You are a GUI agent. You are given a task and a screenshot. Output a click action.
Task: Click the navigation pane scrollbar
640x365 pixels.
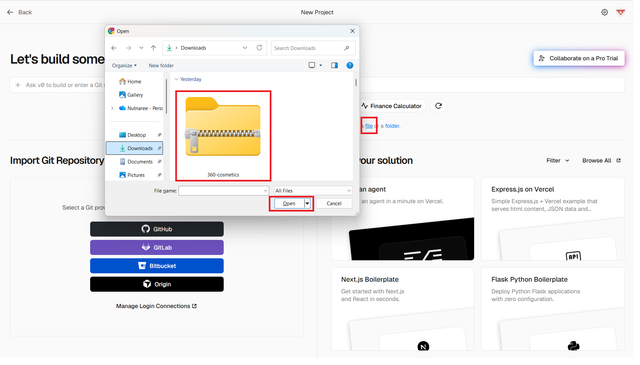pos(168,97)
